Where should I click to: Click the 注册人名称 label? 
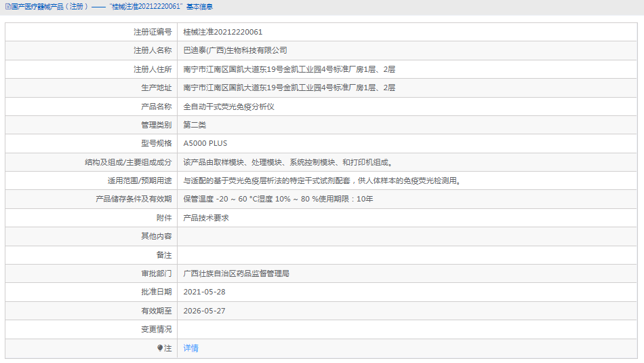point(153,51)
